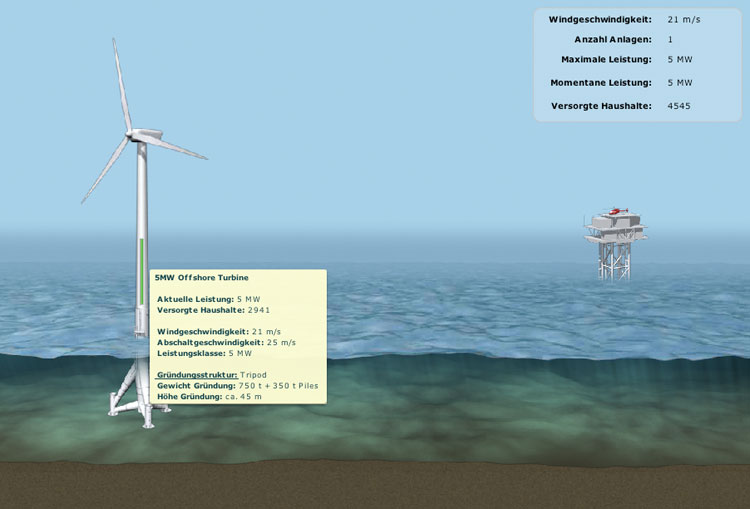Click the 5MW Offshore Turbine tooltip title
Image resolution: width=750 pixels, height=509 pixels.
pos(201,277)
